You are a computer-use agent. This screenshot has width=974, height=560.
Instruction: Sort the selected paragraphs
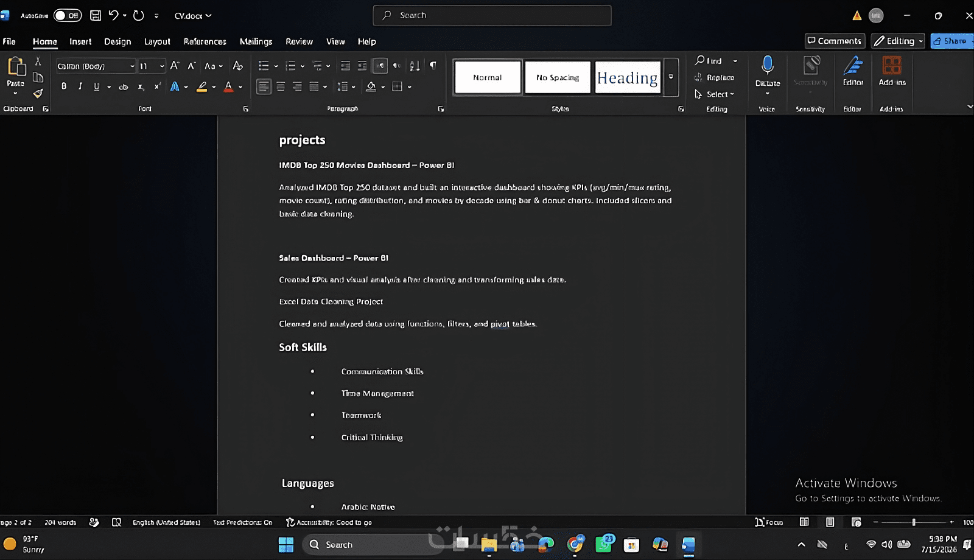(x=415, y=66)
